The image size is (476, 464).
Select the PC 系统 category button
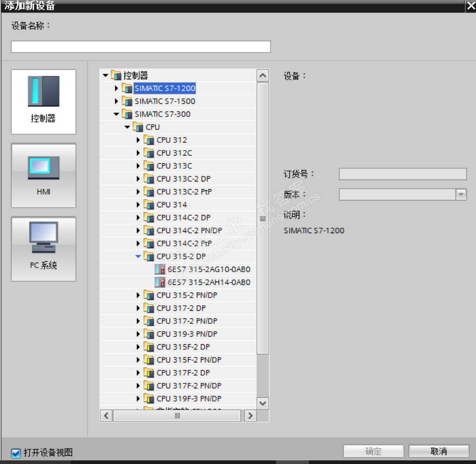[x=44, y=249]
